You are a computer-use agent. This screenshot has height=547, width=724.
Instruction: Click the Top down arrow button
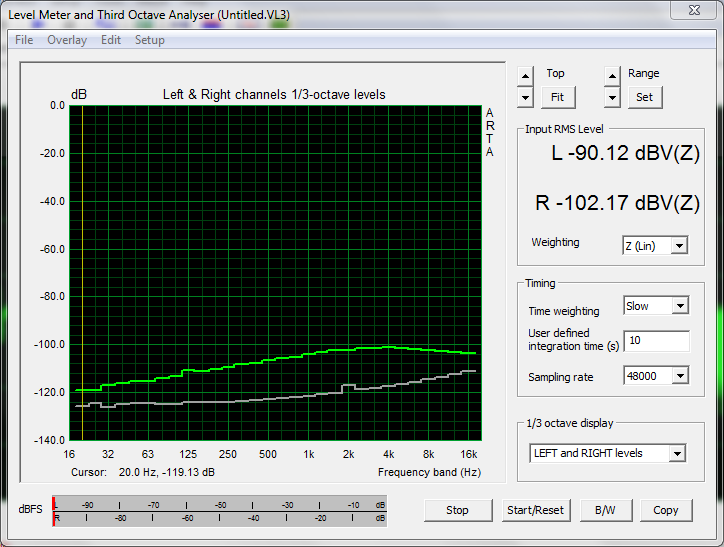click(525, 97)
